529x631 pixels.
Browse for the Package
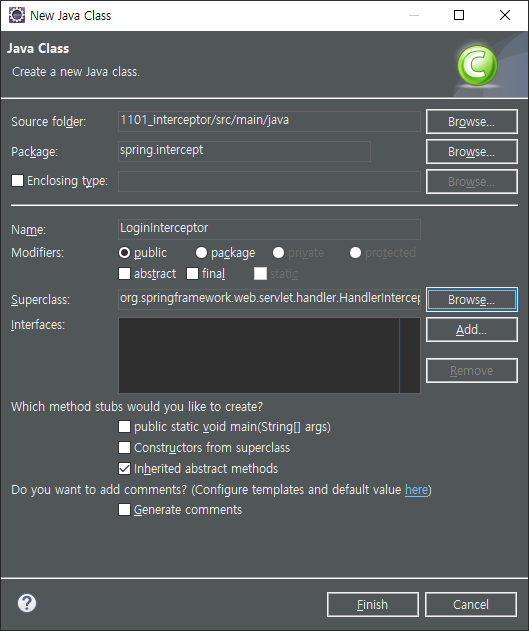point(471,152)
